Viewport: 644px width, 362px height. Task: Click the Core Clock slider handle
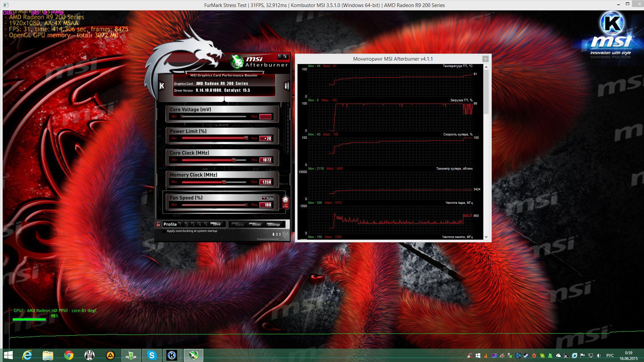point(234,160)
